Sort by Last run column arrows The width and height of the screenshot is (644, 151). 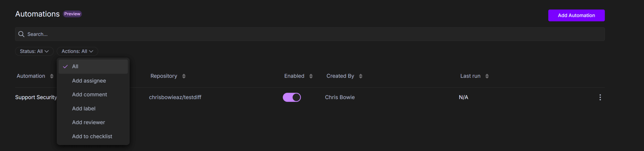click(487, 76)
